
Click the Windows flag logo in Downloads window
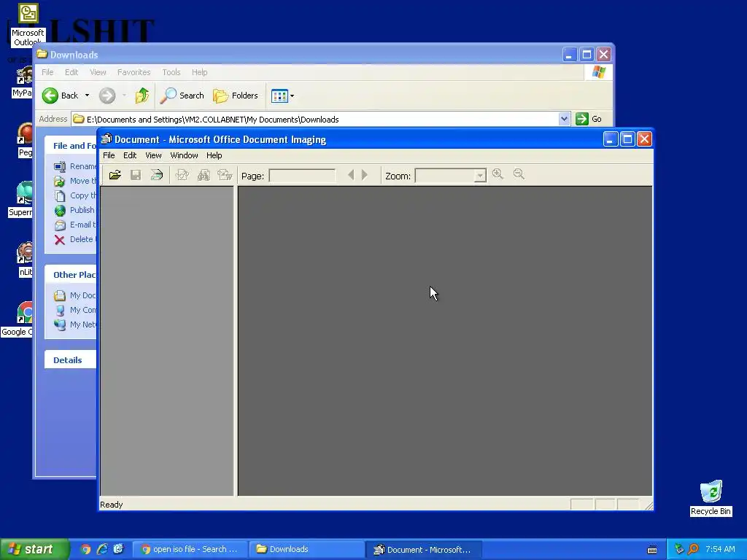(598, 72)
